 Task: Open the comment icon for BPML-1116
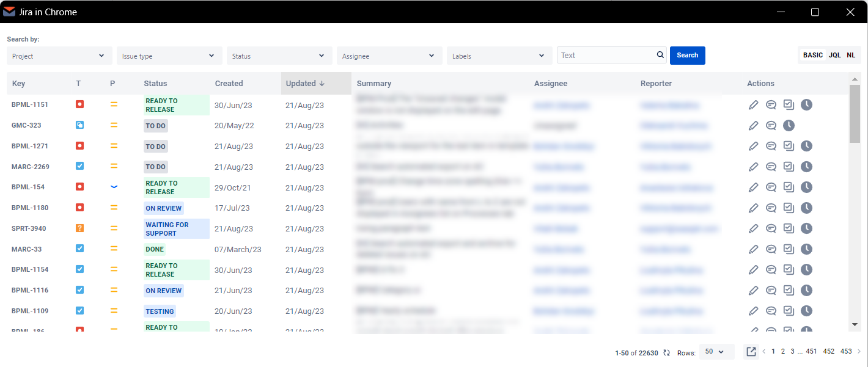click(771, 290)
